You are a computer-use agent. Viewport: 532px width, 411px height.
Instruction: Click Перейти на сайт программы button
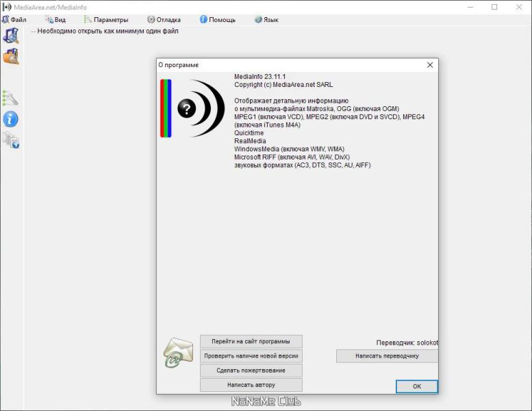pos(251,341)
